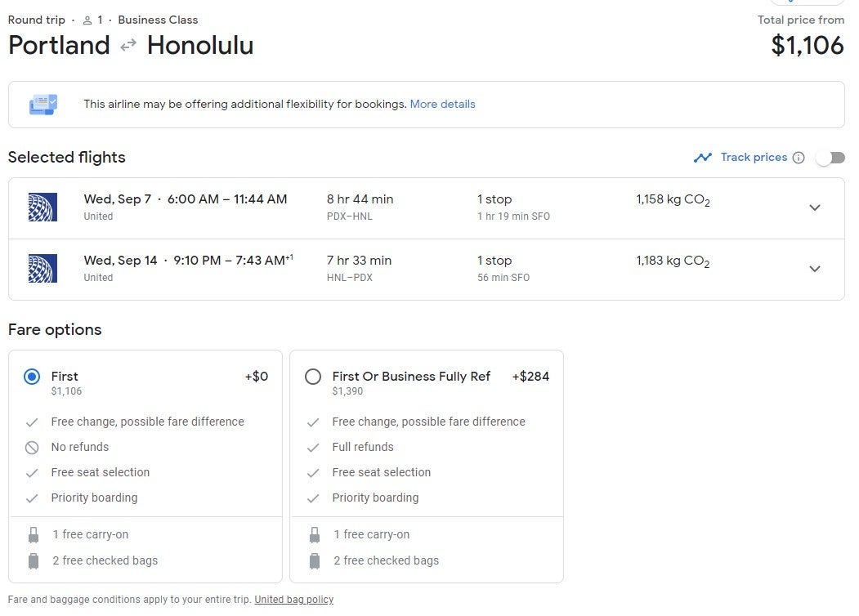This screenshot has height=616, width=859.
Task: Click the Track prices label
Action: coord(754,158)
